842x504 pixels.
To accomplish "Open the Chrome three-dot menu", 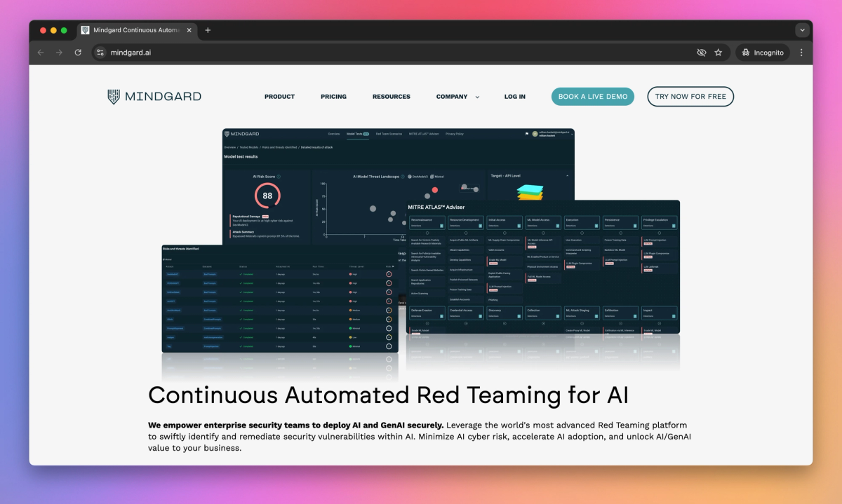I will coord(801,53).
